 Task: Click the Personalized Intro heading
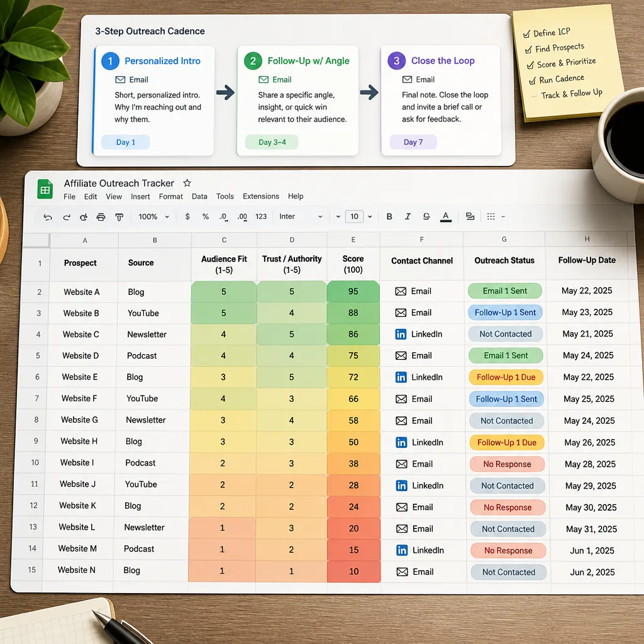[162, 61]
